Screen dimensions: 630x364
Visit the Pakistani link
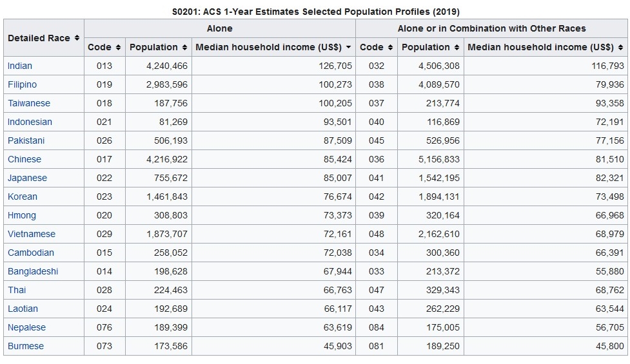[26, 140]
